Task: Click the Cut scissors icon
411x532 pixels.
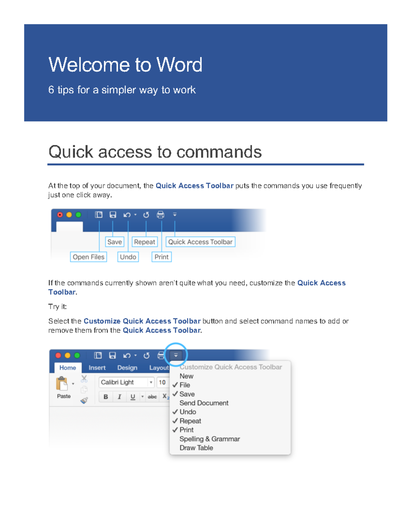Action: 84,378
